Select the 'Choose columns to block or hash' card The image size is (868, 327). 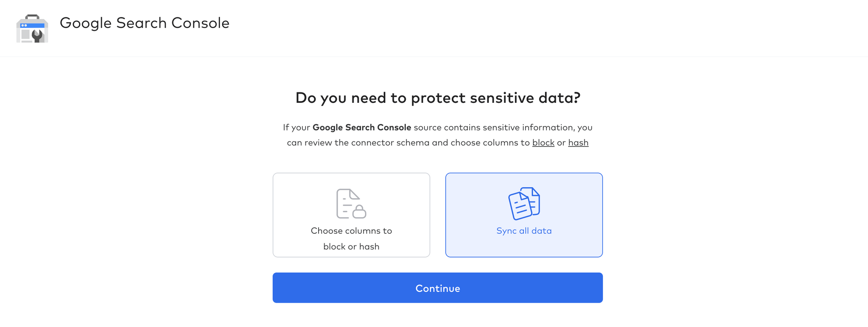point(351,215)
